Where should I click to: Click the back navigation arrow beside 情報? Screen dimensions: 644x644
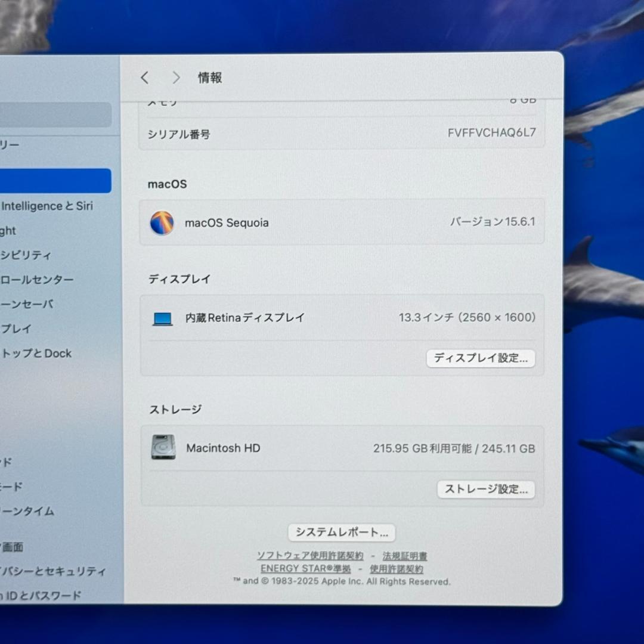coord(144,78)
